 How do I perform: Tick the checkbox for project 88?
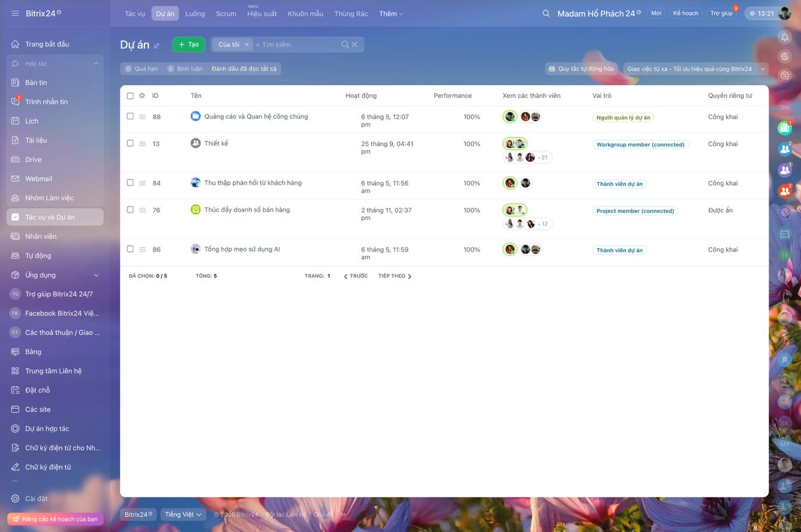tap(130, 116)
